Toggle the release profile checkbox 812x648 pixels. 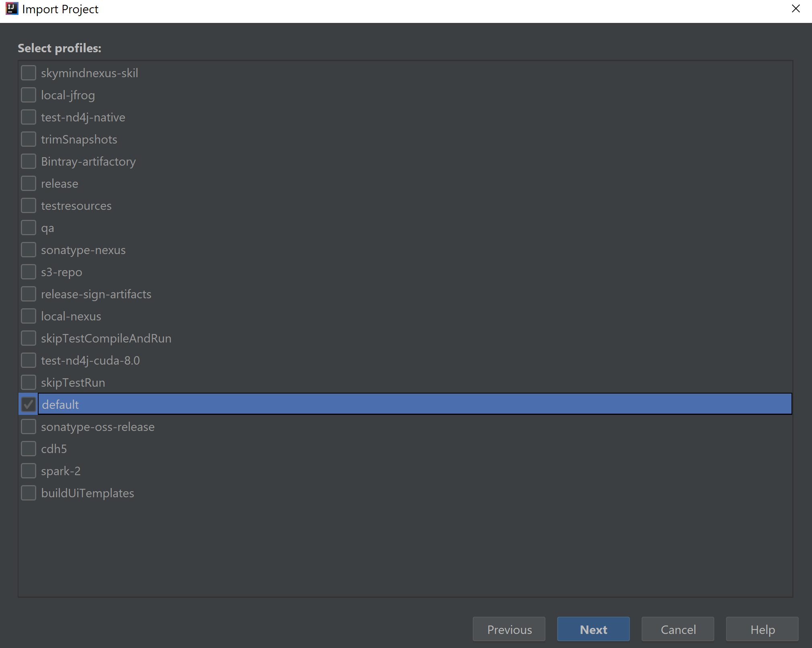tap(29, 184)
